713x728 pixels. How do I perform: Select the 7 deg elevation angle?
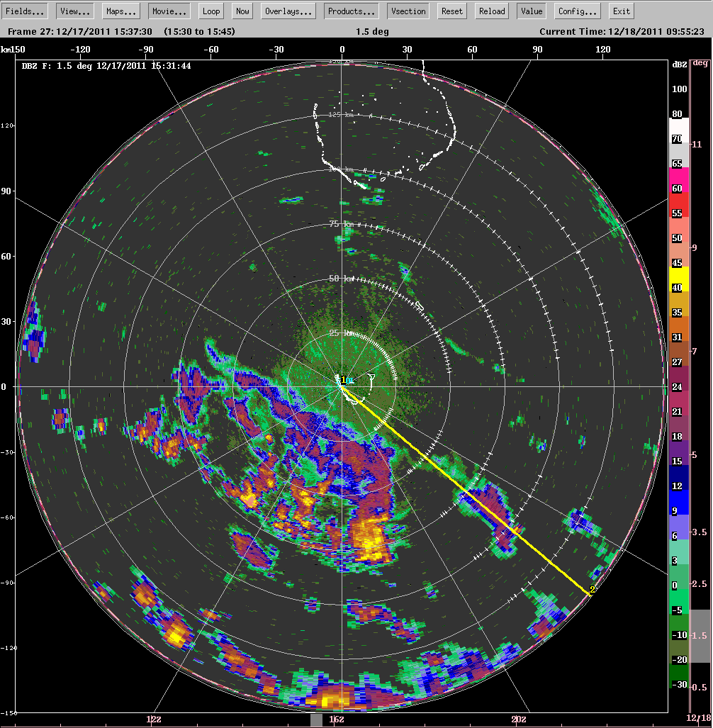click(695, 352)
